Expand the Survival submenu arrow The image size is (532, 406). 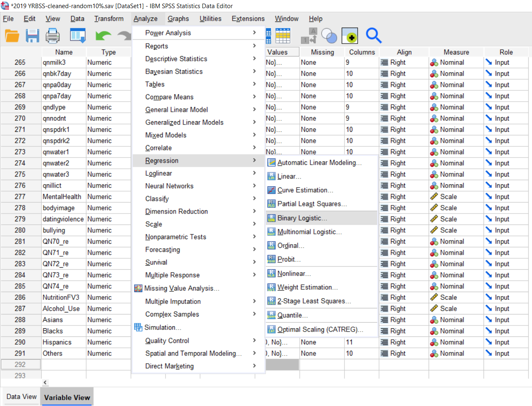[x=254, y=262]
